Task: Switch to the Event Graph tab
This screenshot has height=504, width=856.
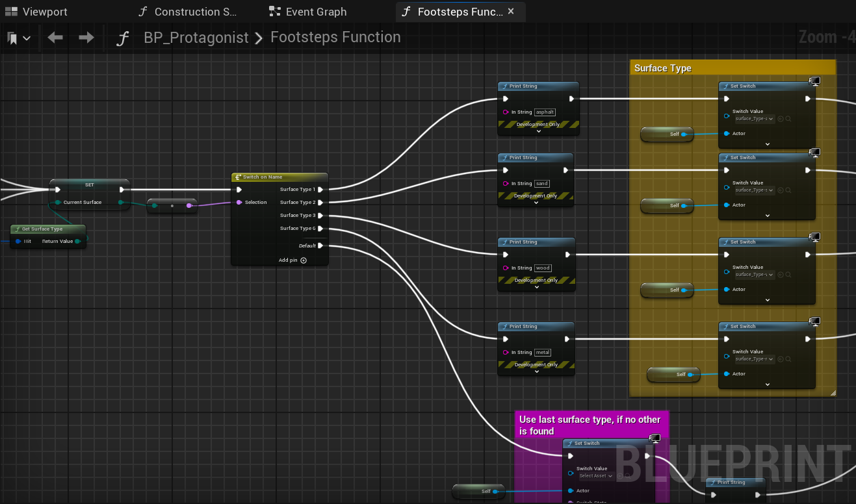Action: [309, 12]
